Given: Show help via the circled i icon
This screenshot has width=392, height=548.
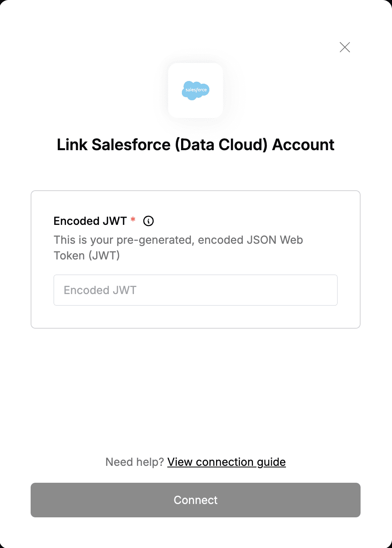Looking at the screenshot, I should (148, 221).
